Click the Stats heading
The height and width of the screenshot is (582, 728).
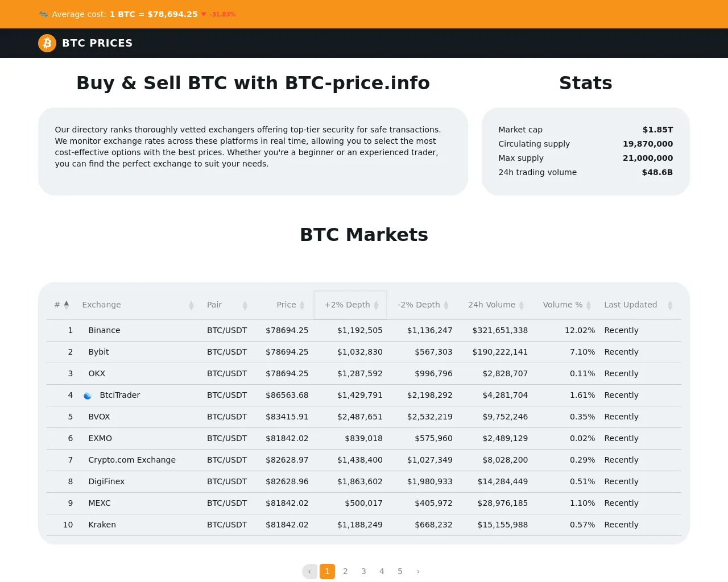click(x=586, y=83)
